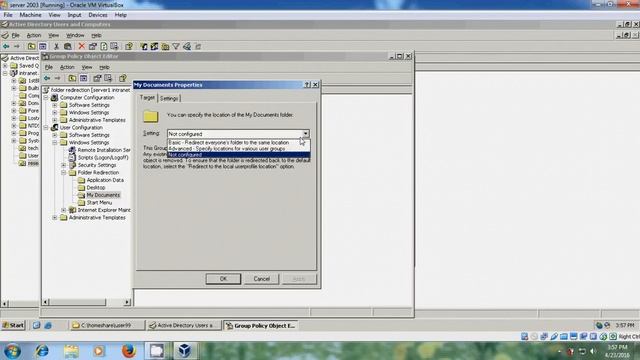Click Saved Queries in Active Directory tree
The height and width of the screenshot is (360, 640).
point(29,66)
